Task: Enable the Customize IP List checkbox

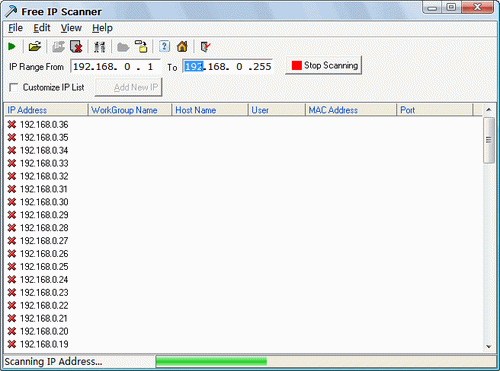Action: click(14, 87)
